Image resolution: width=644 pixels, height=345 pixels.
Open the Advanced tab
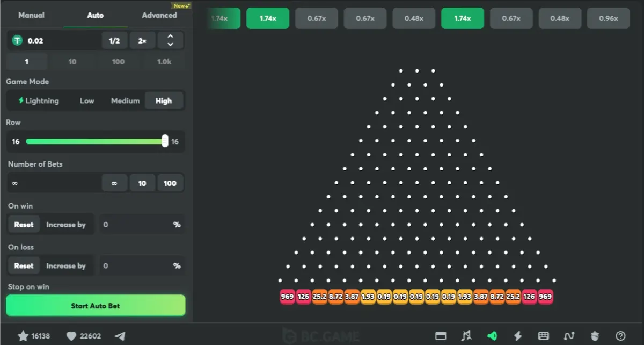[x=159, y=15]
